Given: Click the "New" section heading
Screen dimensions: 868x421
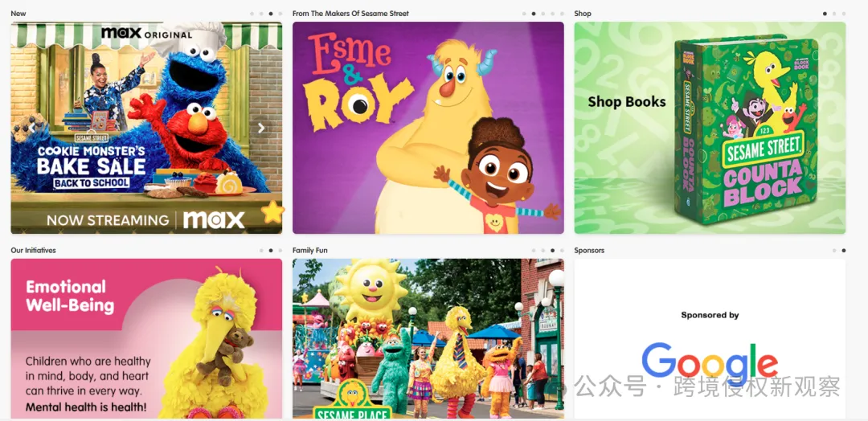Looking at the screenshot, I should [x=18, y=14].
